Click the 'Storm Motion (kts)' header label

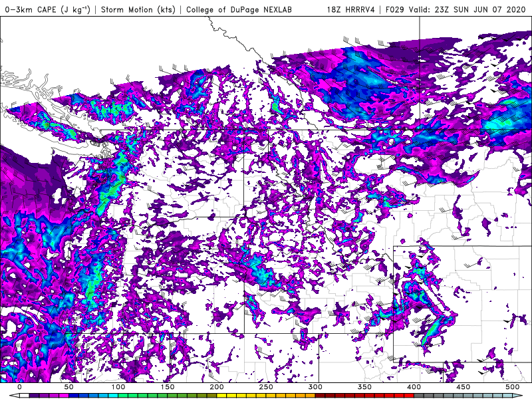[138, 9]
